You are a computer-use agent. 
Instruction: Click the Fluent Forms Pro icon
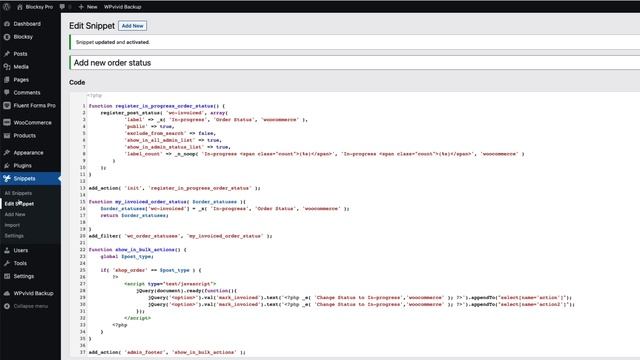pyautogui.click(x=7, y=105)
